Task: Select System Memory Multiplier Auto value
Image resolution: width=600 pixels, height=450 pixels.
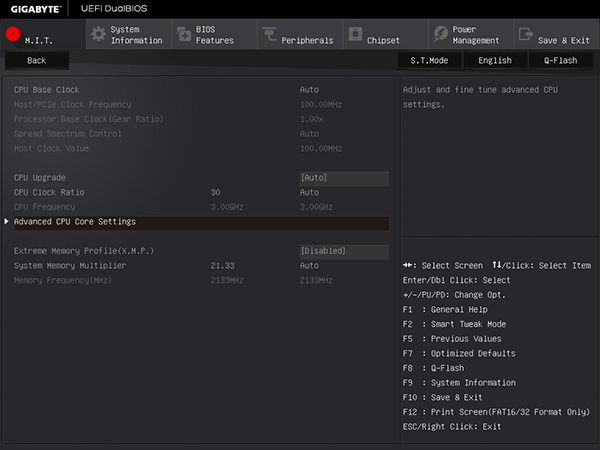Action: (309, 266)
